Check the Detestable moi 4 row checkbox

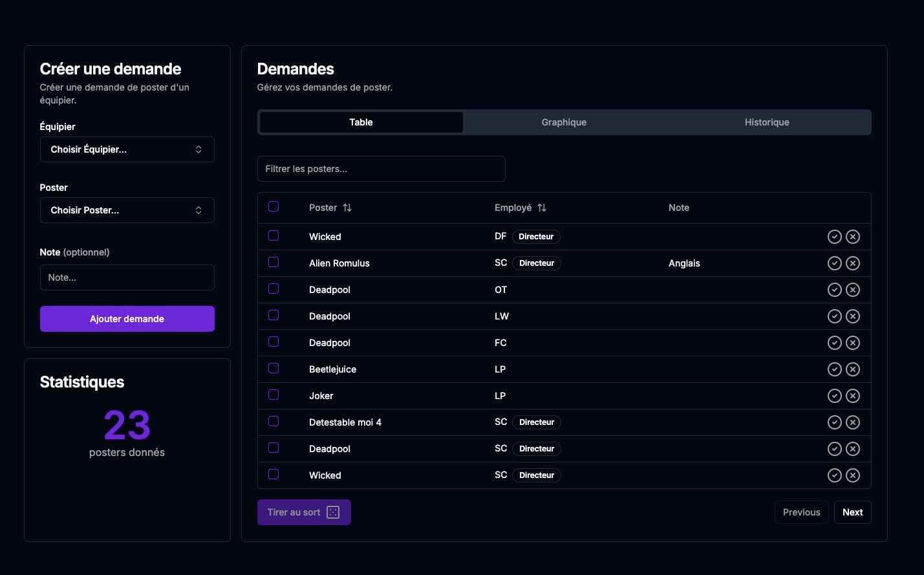tap(274, 421)
